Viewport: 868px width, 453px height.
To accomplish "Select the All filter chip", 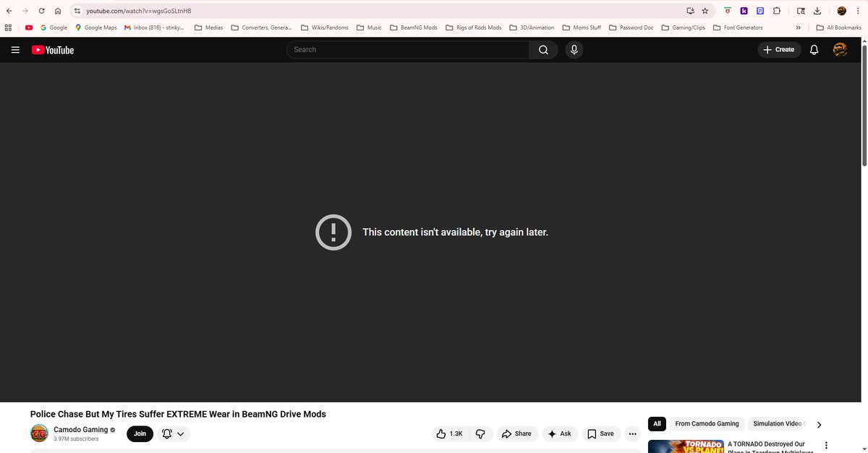I will pyautogui.click(x=657, y=423).
